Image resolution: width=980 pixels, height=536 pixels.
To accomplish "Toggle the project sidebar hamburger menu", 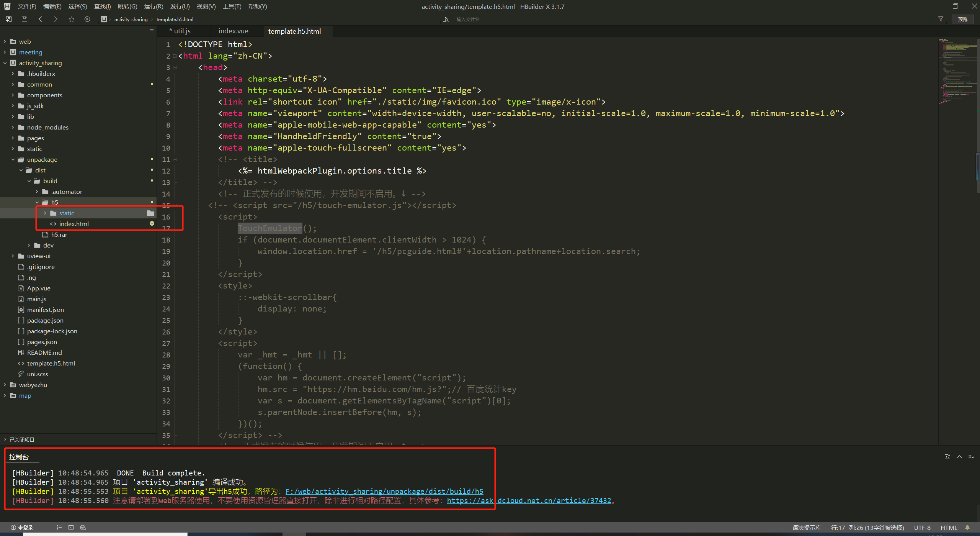I will (152, 31).
